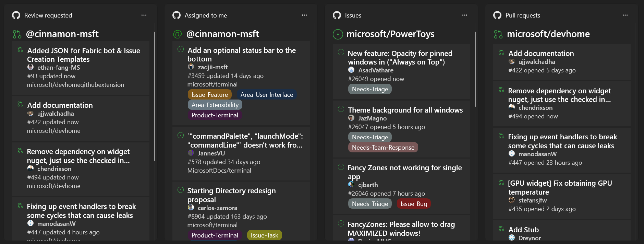Click carlos-zamora's avatar in Assigned to me
This screenshot has width=644, height=244.
tap(191, 208)
